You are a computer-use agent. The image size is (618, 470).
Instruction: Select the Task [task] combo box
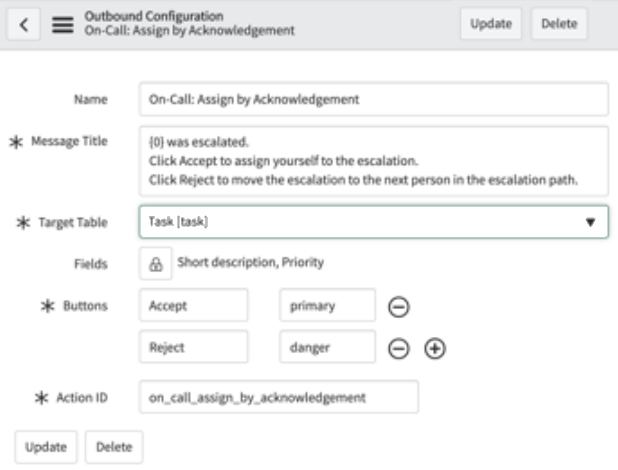(x=373, y=222)
